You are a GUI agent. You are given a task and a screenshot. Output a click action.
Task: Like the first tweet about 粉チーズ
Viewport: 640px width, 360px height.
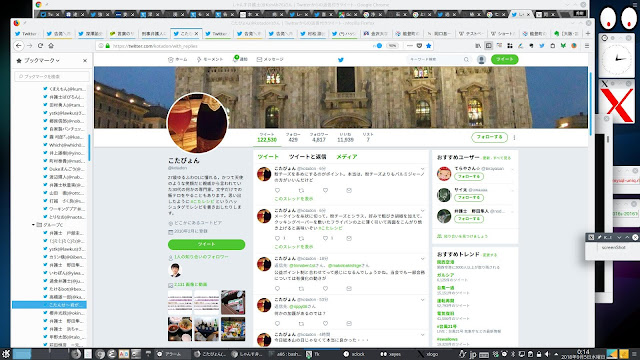(325, 191)
